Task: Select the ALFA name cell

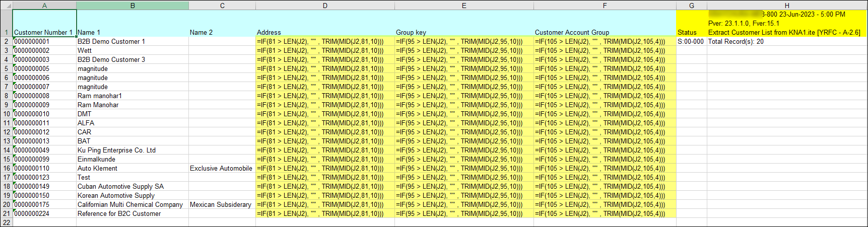Action: [x=132, y=123]
